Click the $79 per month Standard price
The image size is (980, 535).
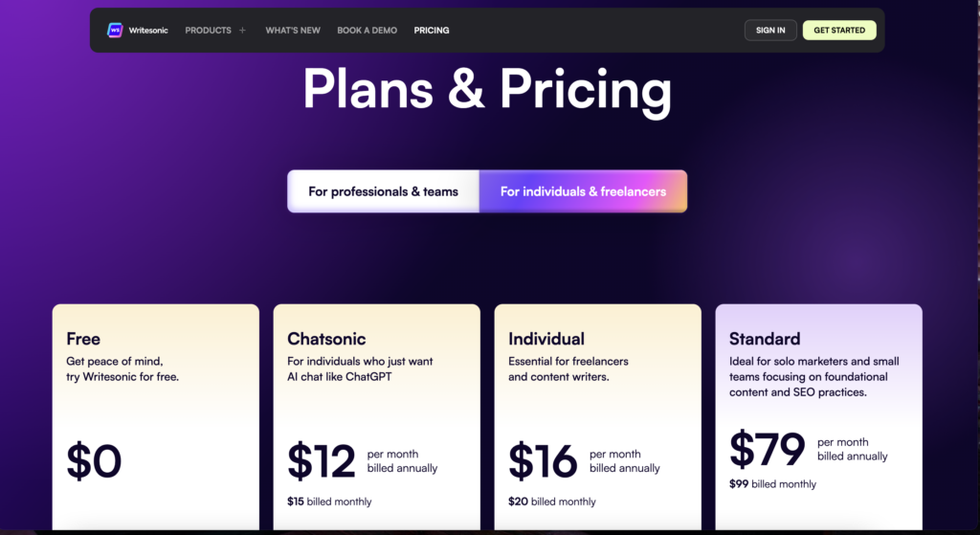click(767, 449)
